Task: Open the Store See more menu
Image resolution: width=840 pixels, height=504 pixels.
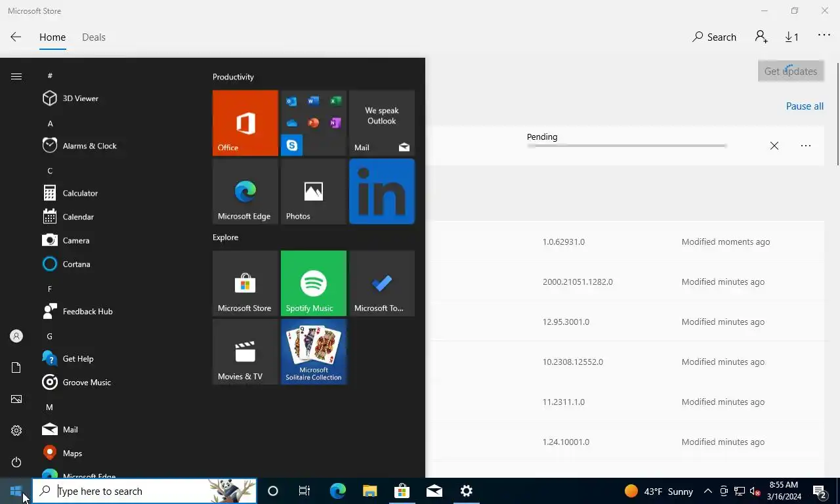Action: pyautogui.click(x=824, y=35)
